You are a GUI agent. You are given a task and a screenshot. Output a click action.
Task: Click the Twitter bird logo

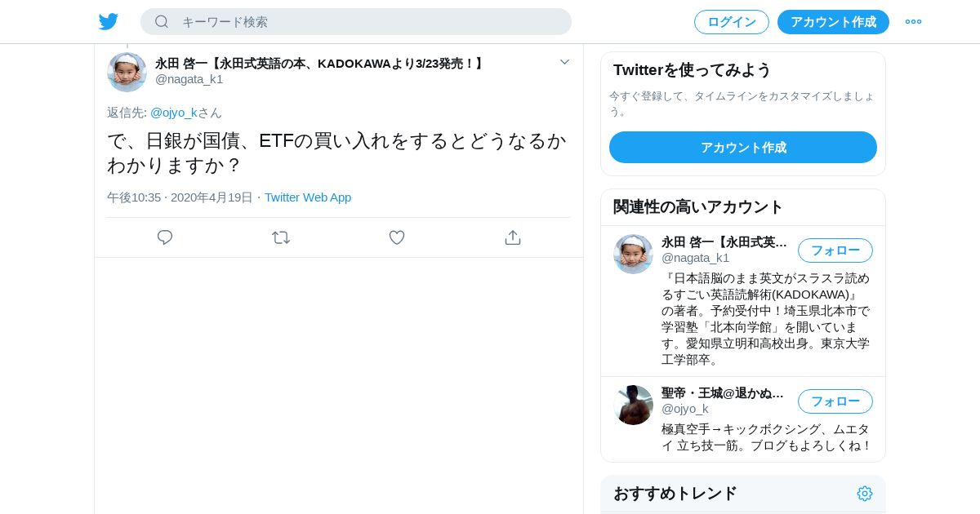click(x=109, y=22)
